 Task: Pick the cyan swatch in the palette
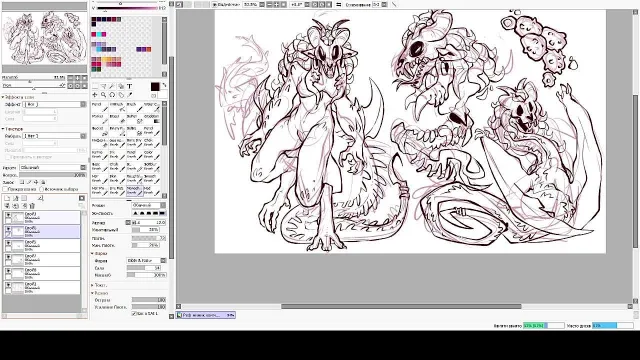pyautogui.click(x=98, y=35)
